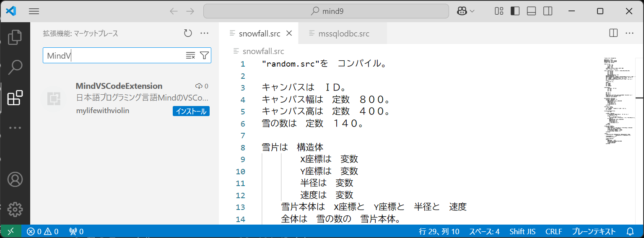Open more editor actions ellipsis
This screenshot has width=644, height=238.
(x=629, y=33)
